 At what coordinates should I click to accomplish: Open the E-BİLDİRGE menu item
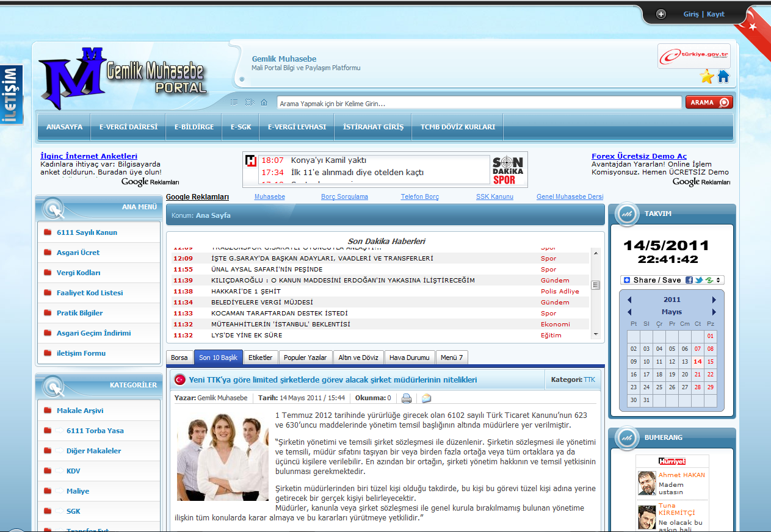tap(194, 127)
